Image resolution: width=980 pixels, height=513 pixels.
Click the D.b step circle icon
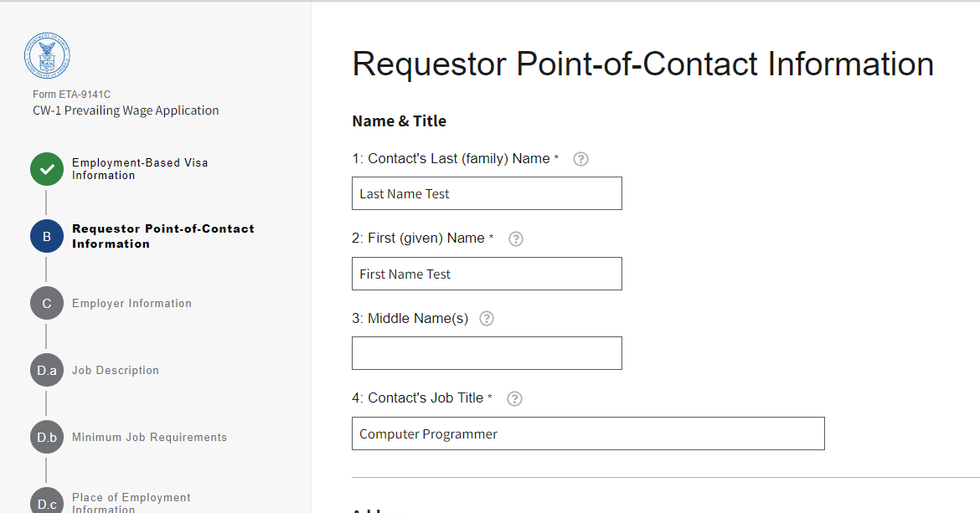tap(47, 437)
